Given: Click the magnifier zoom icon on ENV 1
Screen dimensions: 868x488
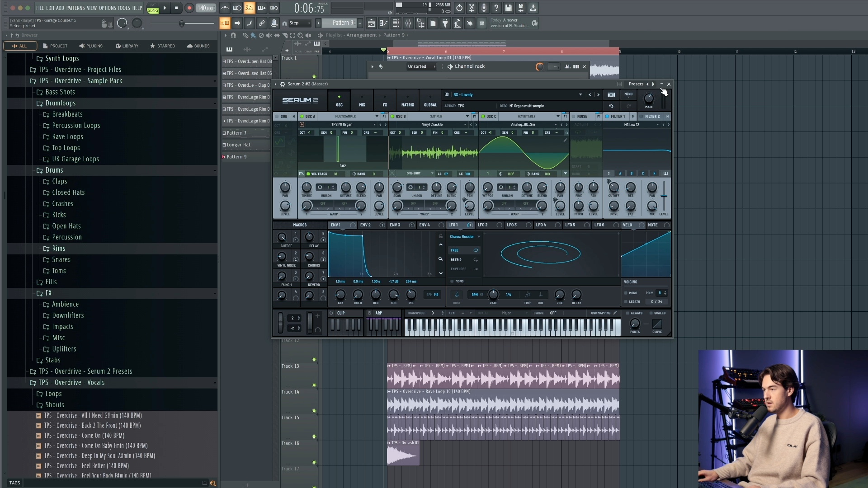Looking at the screenshot, I should tap(440, 259).
